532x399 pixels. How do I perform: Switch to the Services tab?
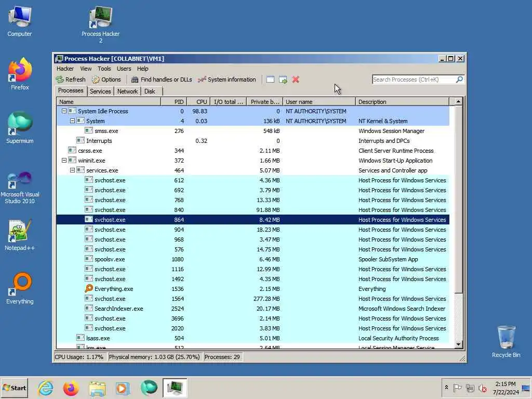point(100,91)
